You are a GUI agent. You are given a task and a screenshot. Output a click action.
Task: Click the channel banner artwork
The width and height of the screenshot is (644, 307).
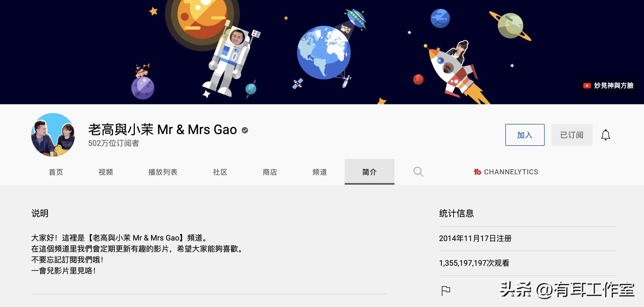coord(322,52)
